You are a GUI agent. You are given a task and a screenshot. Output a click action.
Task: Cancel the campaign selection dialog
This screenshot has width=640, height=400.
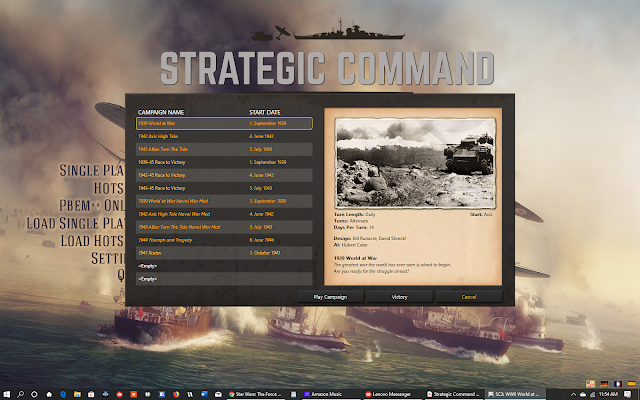click(469, 297)
